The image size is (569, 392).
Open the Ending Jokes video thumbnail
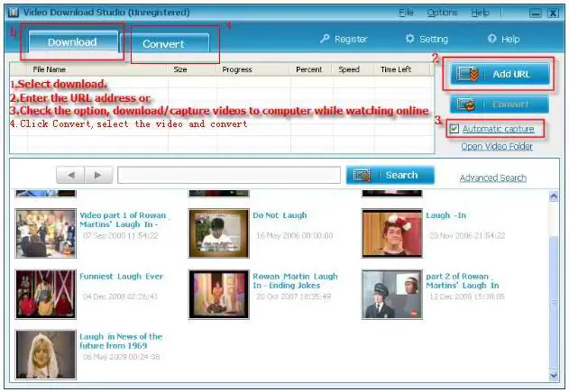(x=219, y=295)
